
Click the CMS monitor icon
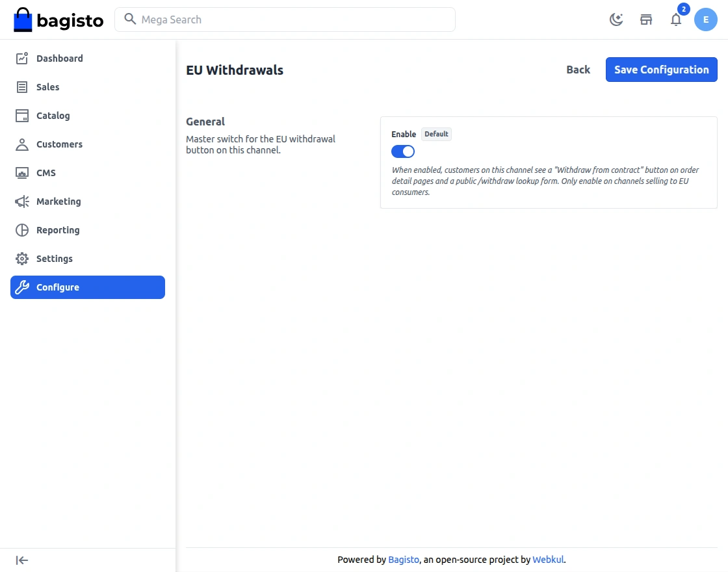[x=22, y=173]
